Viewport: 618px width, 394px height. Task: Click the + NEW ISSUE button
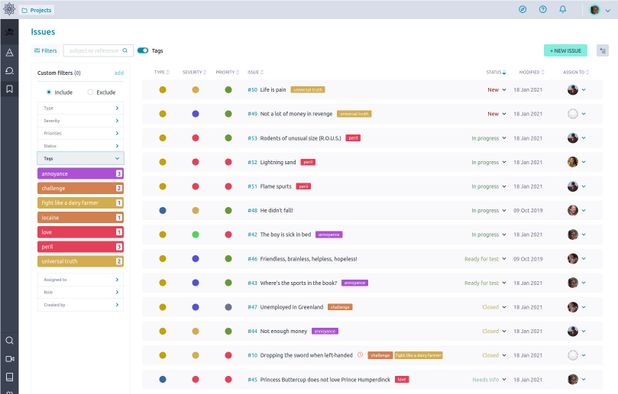pos(566,50)
